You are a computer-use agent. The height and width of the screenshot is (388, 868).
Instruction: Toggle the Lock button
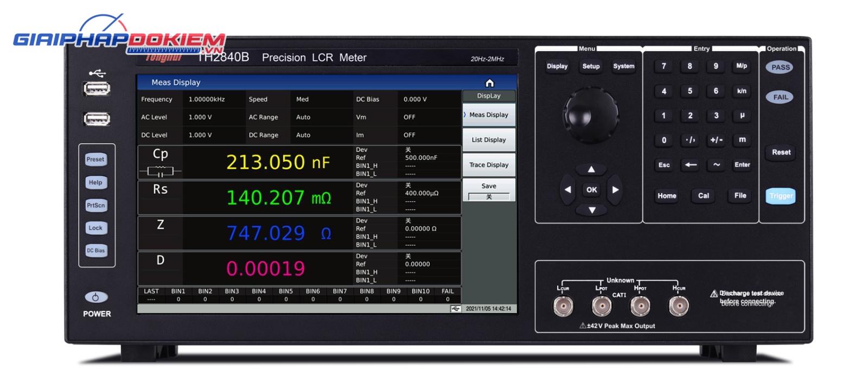coord(95,228)
